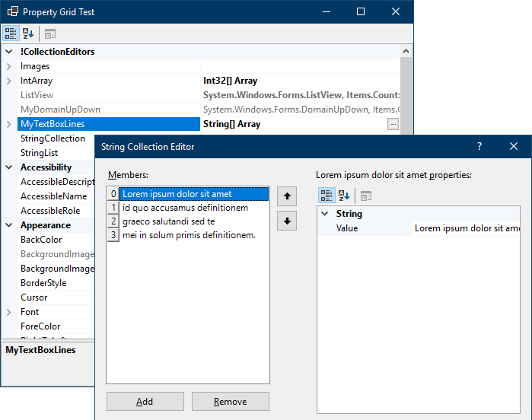Screen dimensions: 532x420
Task: Click the System.Windows.Forms.ListView value cell
Action: pyautogui.click(x=301, y=95)
